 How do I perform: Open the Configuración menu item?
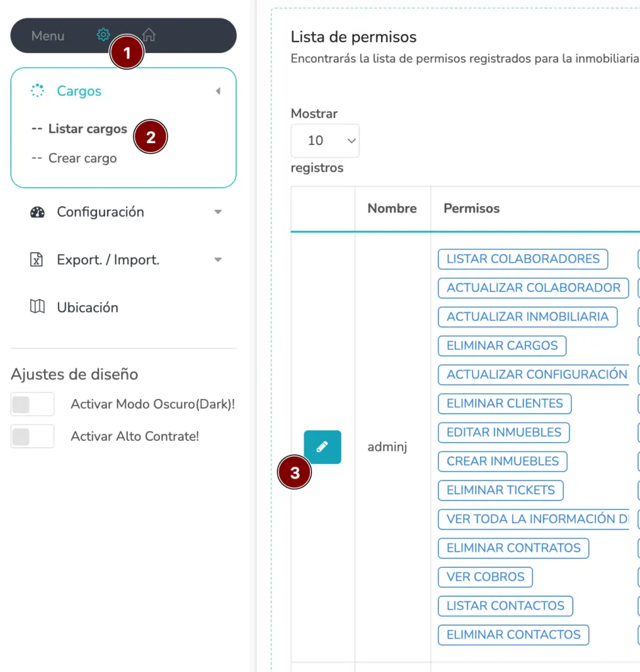click(x=100, y=212)
